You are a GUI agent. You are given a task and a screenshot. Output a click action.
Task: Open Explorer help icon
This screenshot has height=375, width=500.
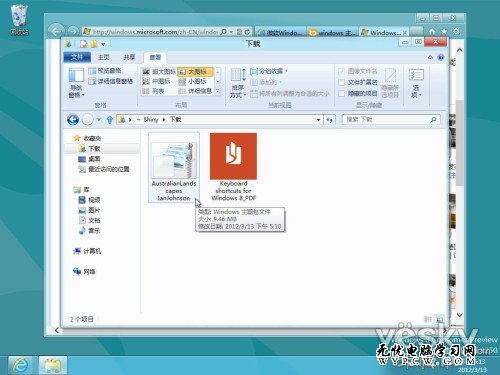click(441, 57)
